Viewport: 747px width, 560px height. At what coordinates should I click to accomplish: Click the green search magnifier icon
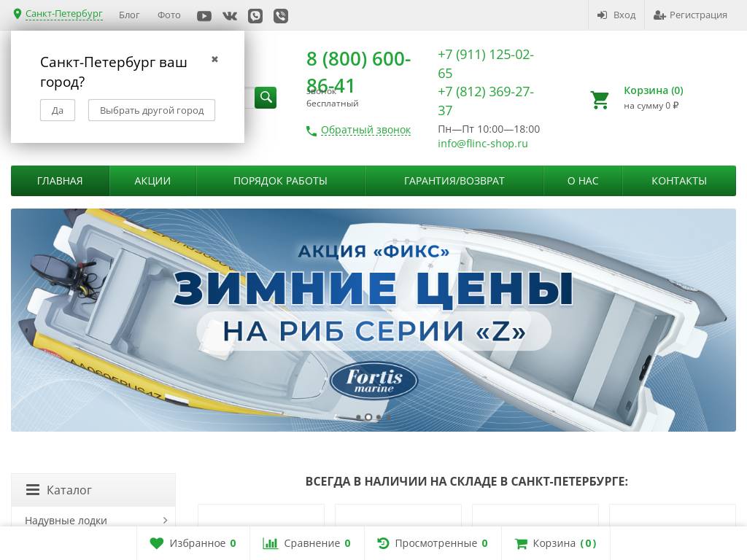click(266, 97)
